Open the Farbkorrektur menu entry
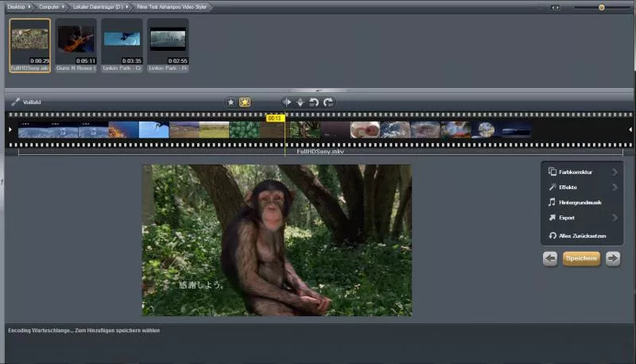Image resolution: width=636 pixels, height=364 pixels. click(x=582, y=172)
